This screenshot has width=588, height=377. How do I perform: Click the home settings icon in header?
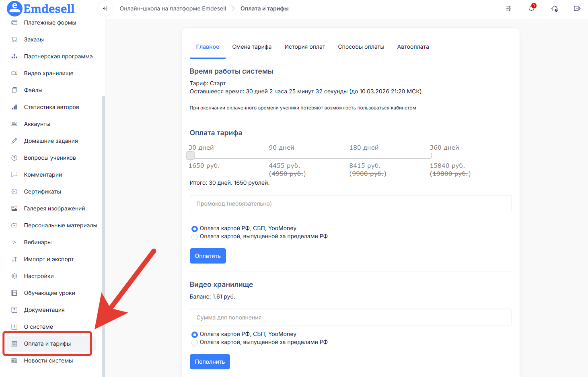point(554,8)
